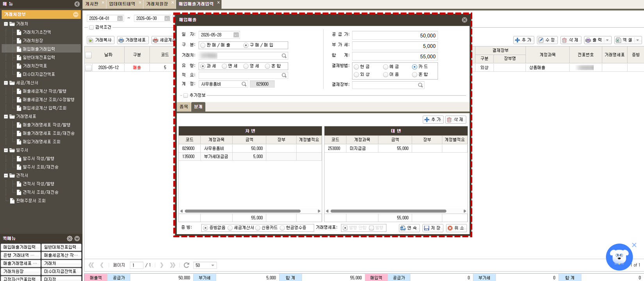Collapse 견적서 tree folder

tap(6, 175)
